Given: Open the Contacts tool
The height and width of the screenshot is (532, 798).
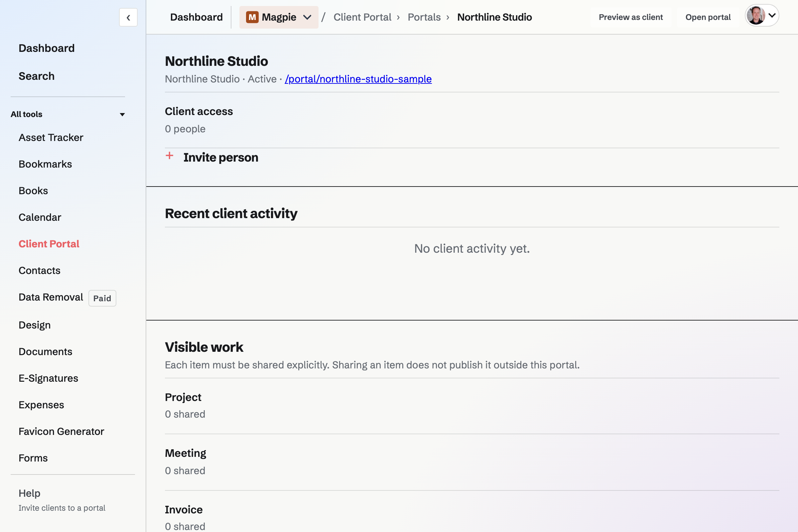Looking at the screenshot, I should pyautogui.click(x=39, y=270).
